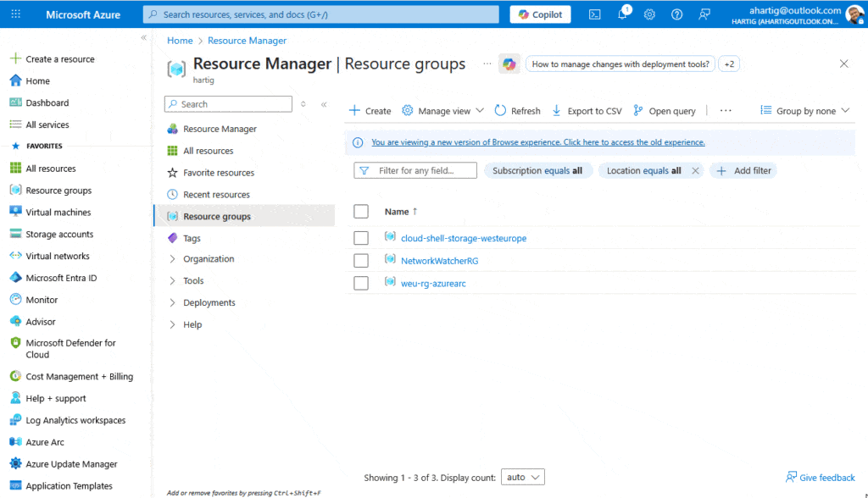The image size is (868, 498).
Task: Open the help question mark icon
Action: [x=676, y=14]
